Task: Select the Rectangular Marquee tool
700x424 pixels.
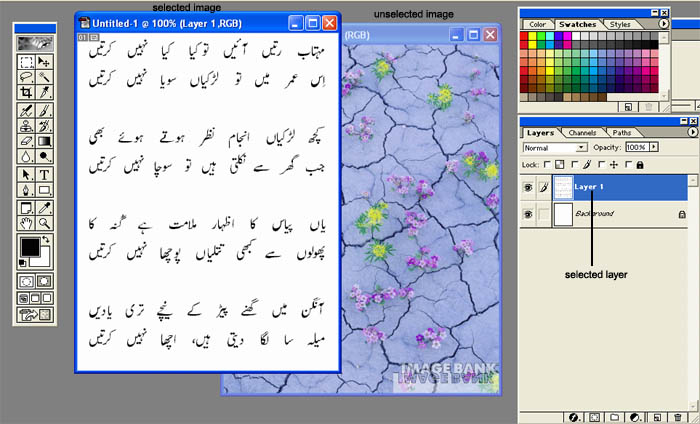Action: point(27,62)
